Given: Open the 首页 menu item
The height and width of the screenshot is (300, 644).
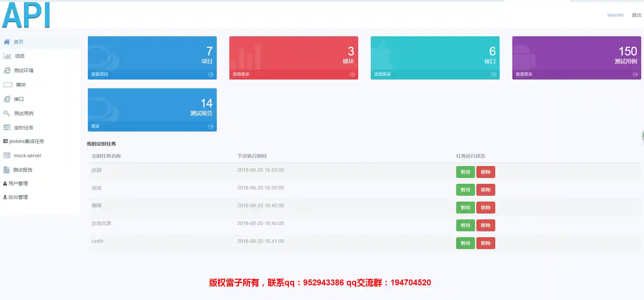Looking at the screenshot, I should (x=18, y=42).
